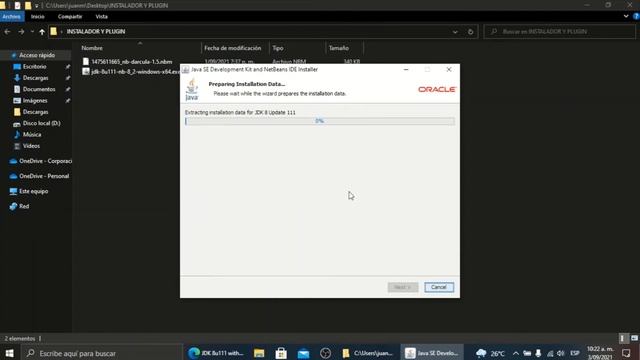Click the disabled Next button in installer
Viewport: 640px width, 360px height.
point(402,287)
